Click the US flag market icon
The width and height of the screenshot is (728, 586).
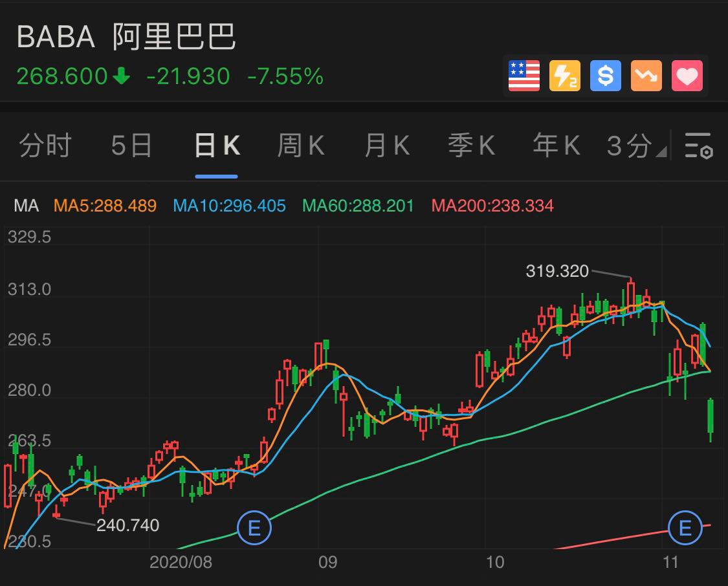[x=524, y=76]
